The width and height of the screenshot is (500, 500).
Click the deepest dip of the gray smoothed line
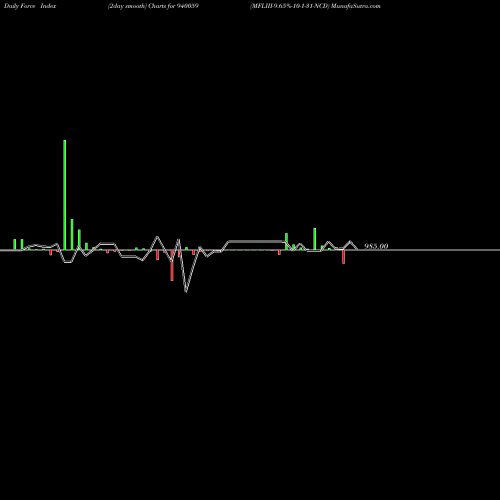click(x=186, y=291)
